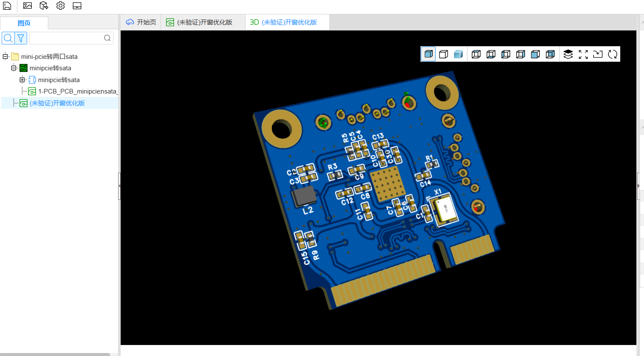Viewport: 644px width, 356px height.
Task: Click the magnifier icon inside the search box
Action: (107, 38)
